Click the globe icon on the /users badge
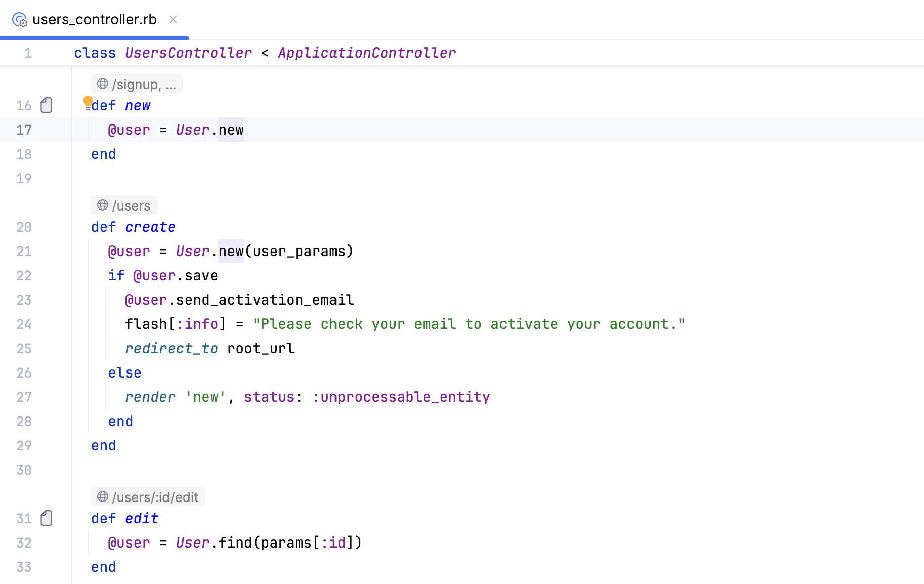Image resolution: width=924 pixels, height=584 pixels. (103, 205)
